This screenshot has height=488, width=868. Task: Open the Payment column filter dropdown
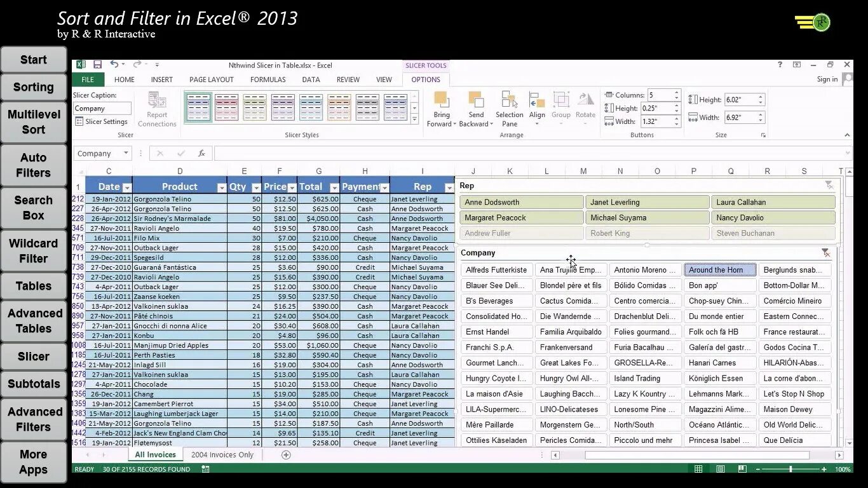384,187
